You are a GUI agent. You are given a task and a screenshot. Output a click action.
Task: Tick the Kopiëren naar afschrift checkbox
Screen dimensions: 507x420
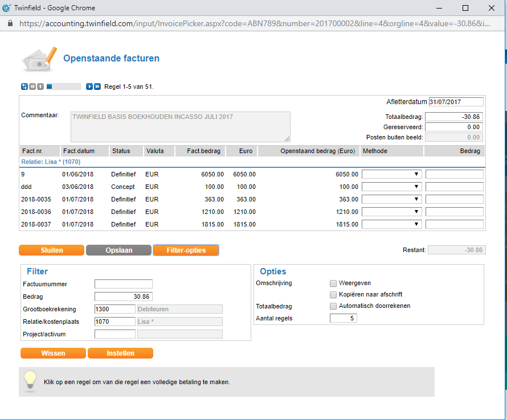(x=333, y=294)
